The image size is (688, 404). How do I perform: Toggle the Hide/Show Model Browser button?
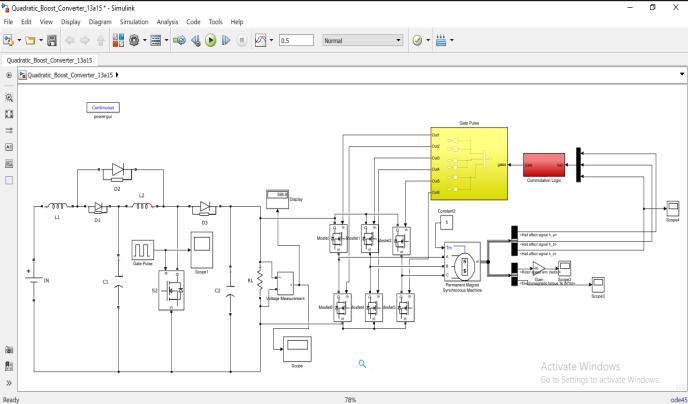[9, 75]
